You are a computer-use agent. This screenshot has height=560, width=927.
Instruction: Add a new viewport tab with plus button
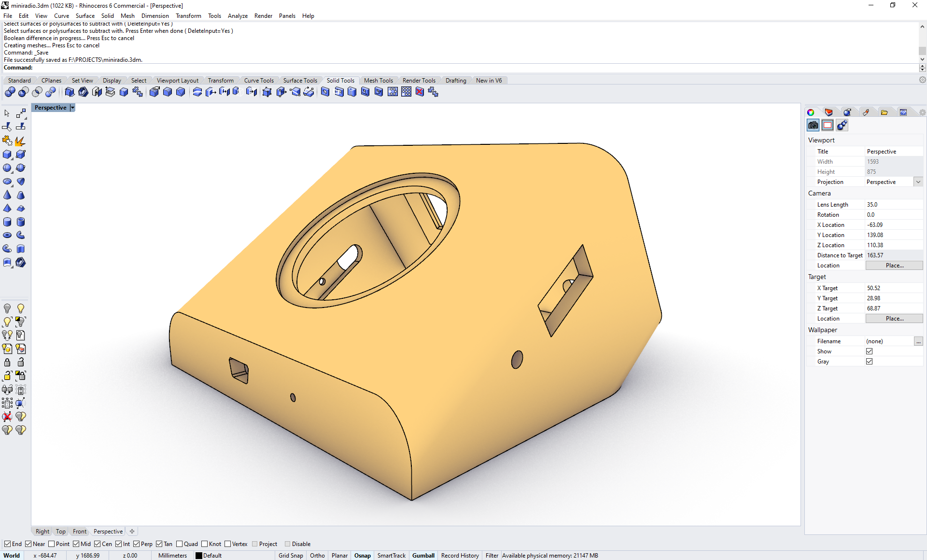click(x=132, y=532)
